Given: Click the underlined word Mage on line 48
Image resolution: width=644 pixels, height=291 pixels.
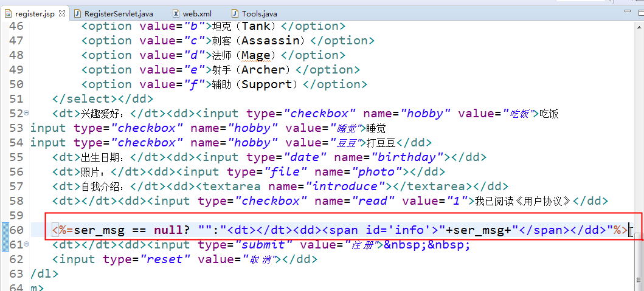Looking at the screenshot, I should click(x=256, y=55).
